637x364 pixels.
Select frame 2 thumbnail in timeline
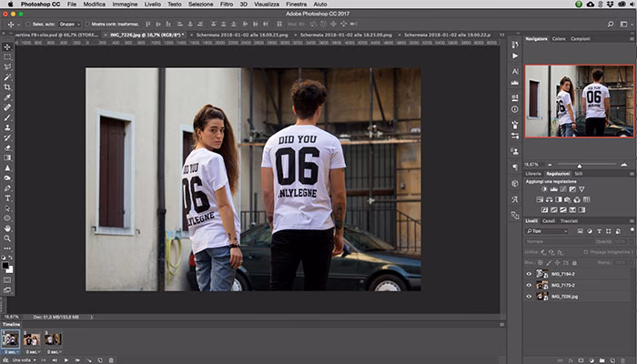click(x=32, y=339)
